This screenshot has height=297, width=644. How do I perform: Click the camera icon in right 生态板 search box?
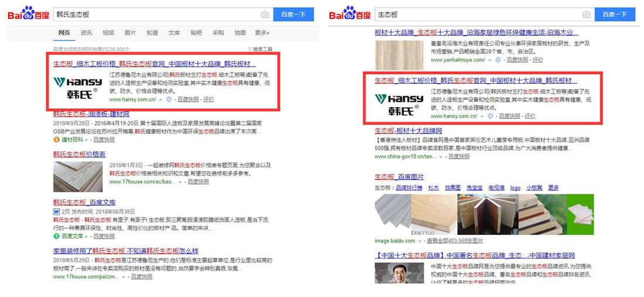pos(586,14)
